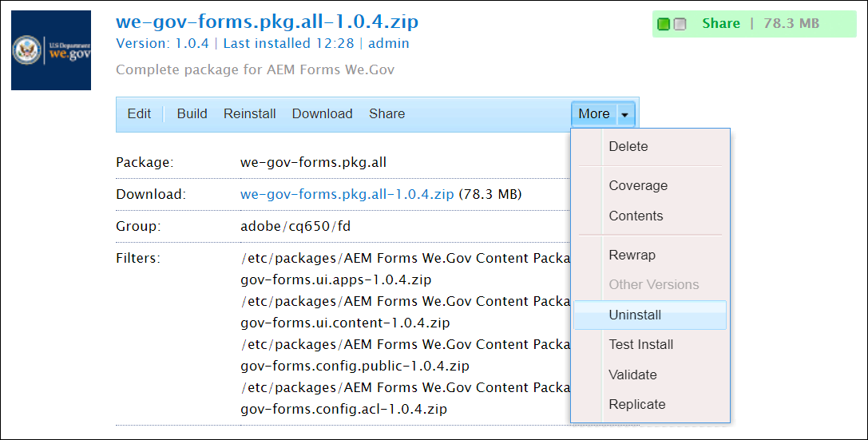This screenshot has width=868, height=440.
Task: Download via the we-gov-forms.pkg.all-1.0.4.zip (78.3 MB) link
Action: 347,194
